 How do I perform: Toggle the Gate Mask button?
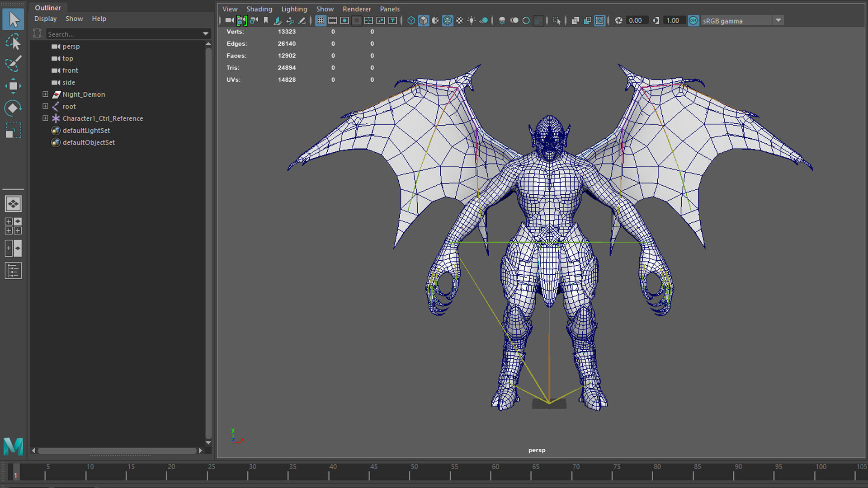click(x=357, y=20)
